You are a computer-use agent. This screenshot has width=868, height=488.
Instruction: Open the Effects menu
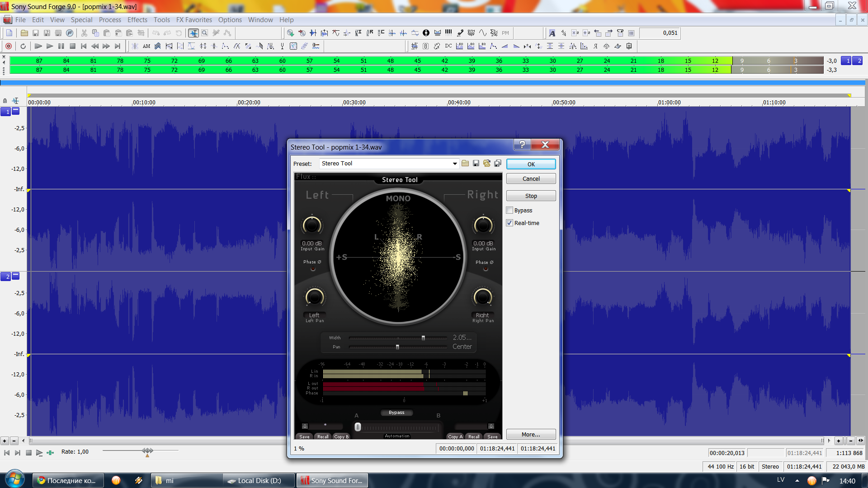click(x=137, y=20)
